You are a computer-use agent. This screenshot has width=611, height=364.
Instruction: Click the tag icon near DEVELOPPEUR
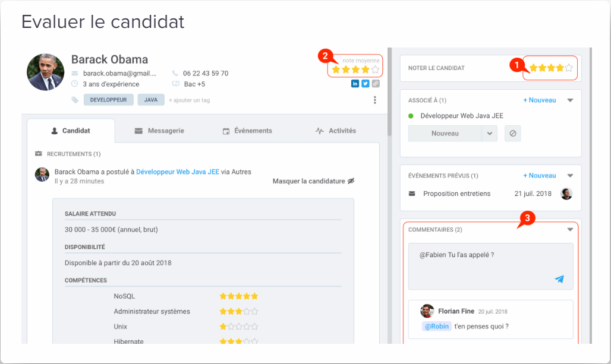point(75,99)
